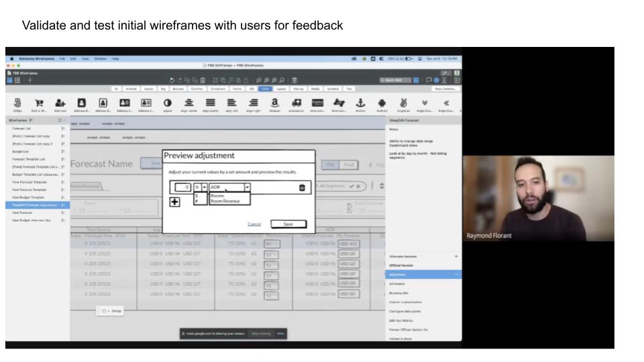Click the Cancel link in the dialog
Viewport: 644px width, 362px height.
tap(254, 224)
